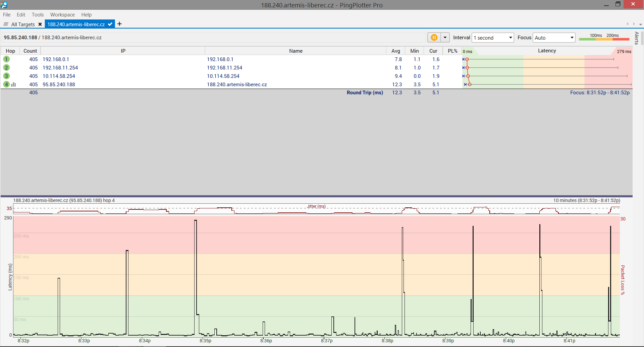Toggle the graph icon on hop 4
This screenshot has height=347, width=644.
coord(13,85)
